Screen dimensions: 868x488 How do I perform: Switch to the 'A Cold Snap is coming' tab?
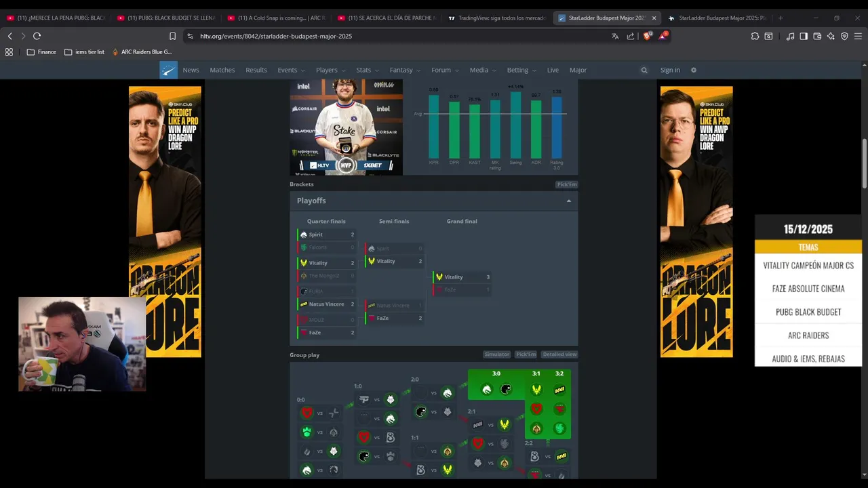tap(277, 18)
